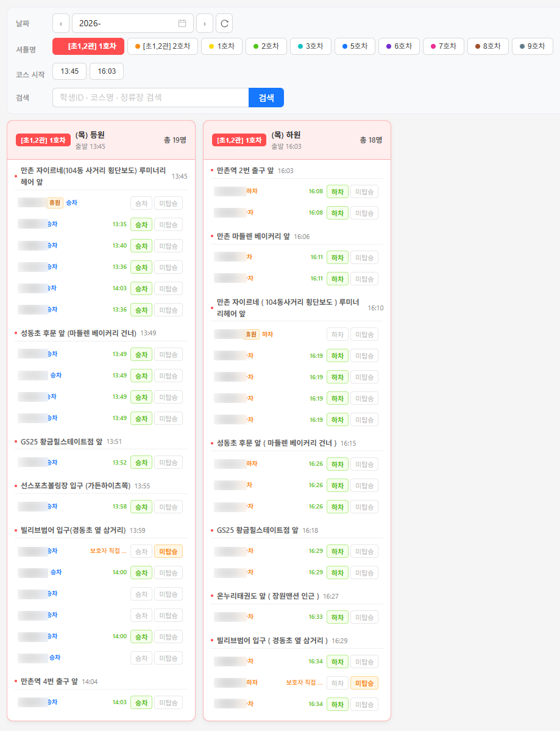Click the 휴원 badge in 등원 list
Image resolution: width=560 pixels, height=731 pixels.
pos(55,203)
